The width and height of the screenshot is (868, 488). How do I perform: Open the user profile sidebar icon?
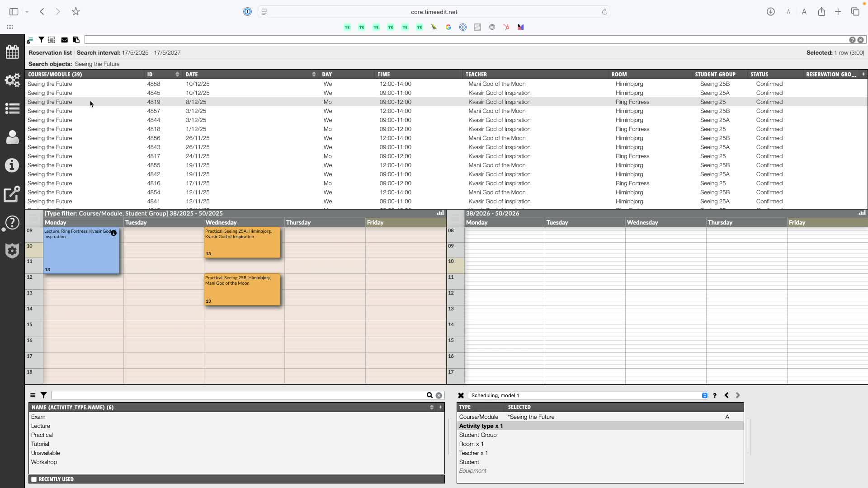click(x=12, y=137)
